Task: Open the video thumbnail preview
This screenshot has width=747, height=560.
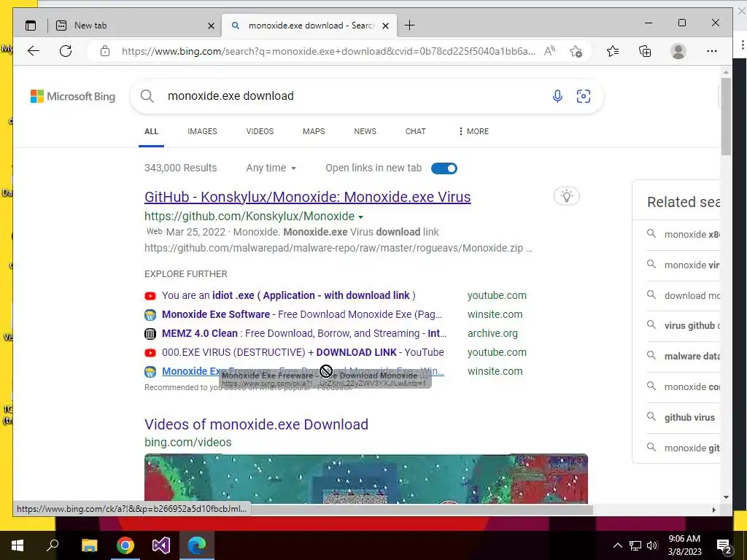Action: pos(366,478)
